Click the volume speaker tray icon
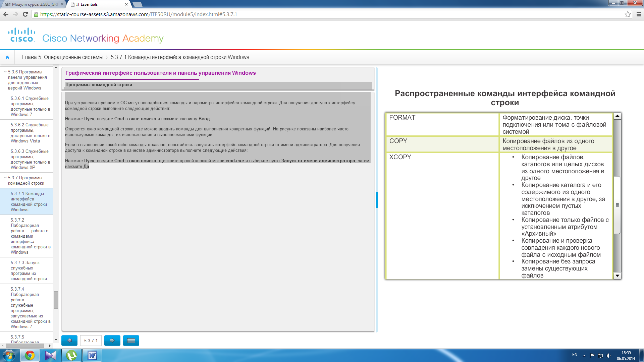This screenshot has height=362, width=644. click(609, 356)
